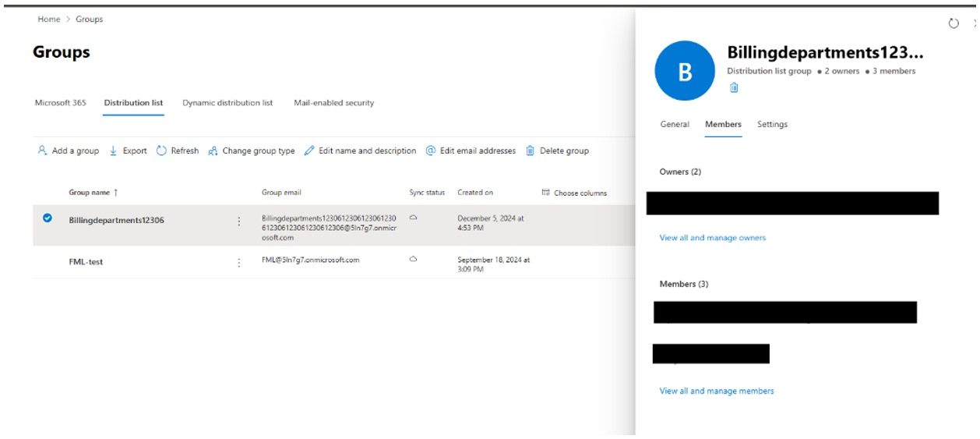Go to Home in breadcrumb
Image resolution: width=980 pixels, height=439 pixels.
(x=48, y=19)
